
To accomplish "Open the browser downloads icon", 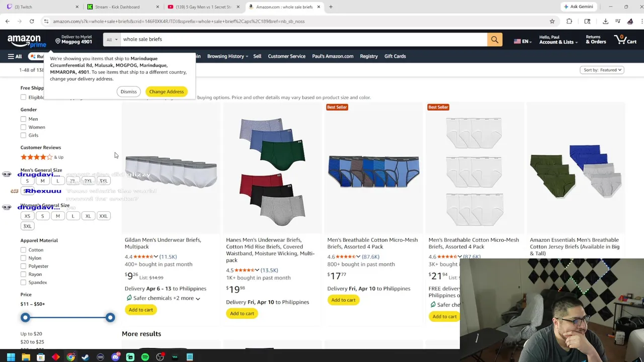I will (605, 21).
